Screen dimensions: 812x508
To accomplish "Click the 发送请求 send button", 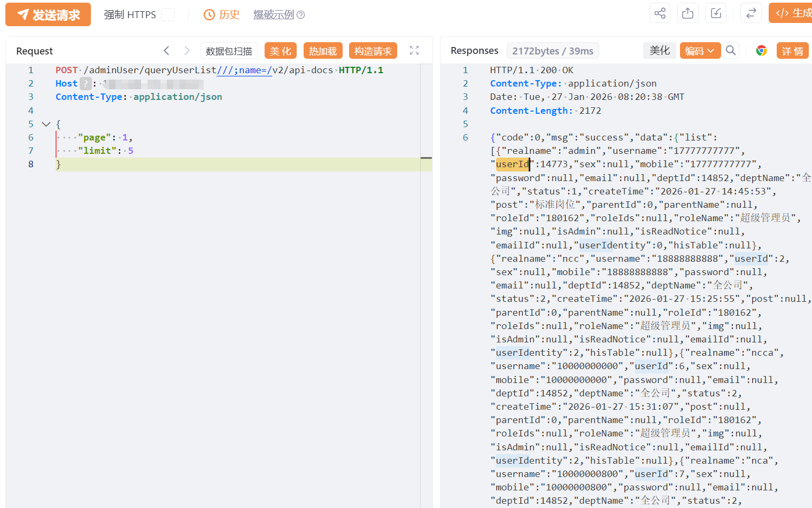I will coord(48,14).
